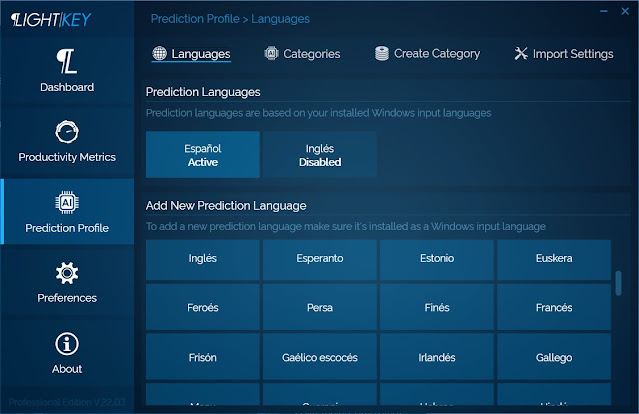Click the stacked disks Create Category icon
The image size is (639, 414).
[x=382, y=53]
